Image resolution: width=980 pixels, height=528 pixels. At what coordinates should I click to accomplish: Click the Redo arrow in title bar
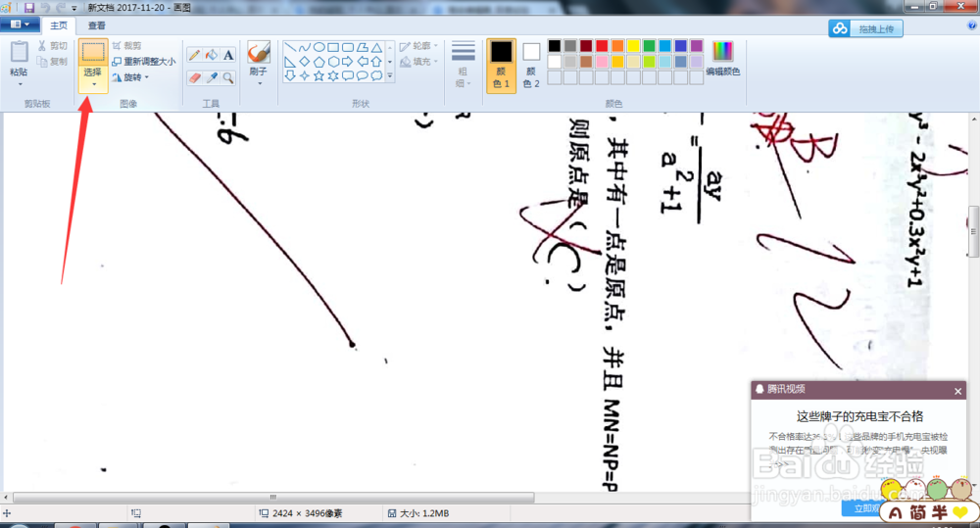60,8
